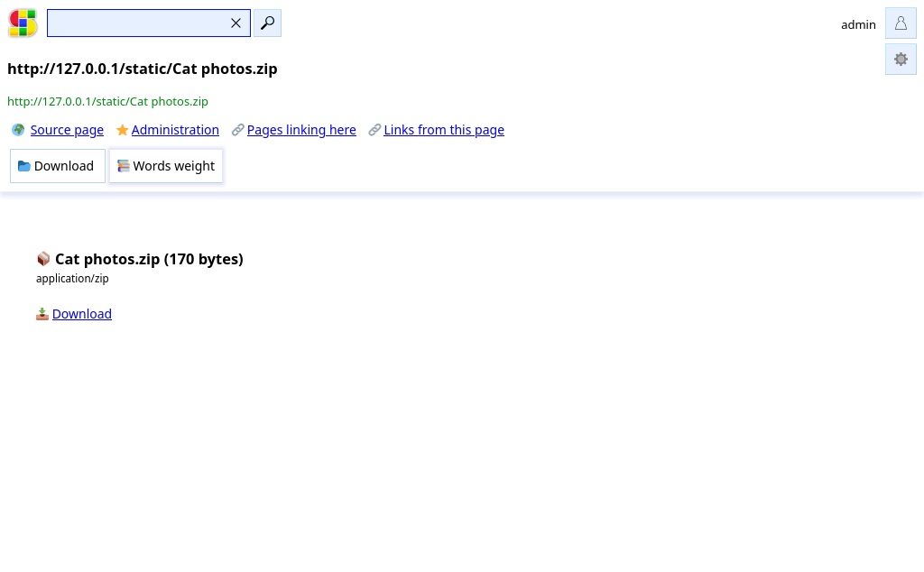
Task: Click the blue Download link under application/zip
Action: 82,314
